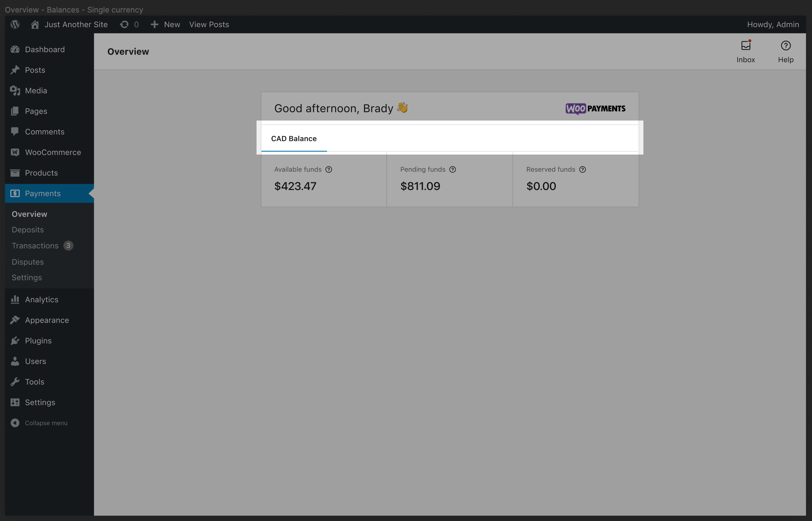Open the Howdy, Admin account menu

[773, 24]
